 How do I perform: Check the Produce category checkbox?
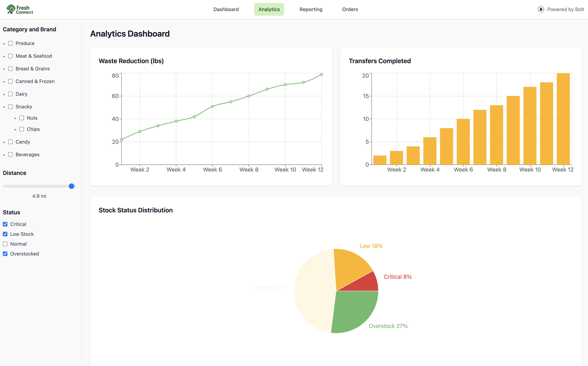click(x=10, y=43)
